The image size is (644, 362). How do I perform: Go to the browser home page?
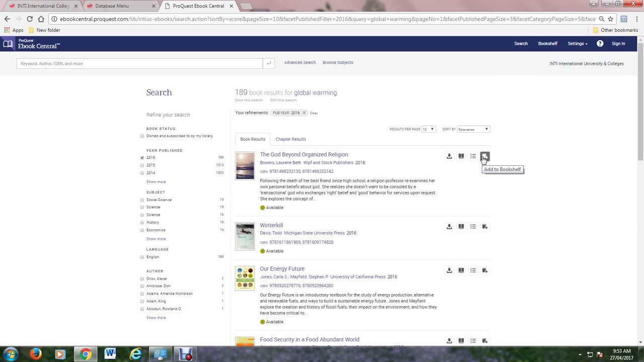pos(41,19)
